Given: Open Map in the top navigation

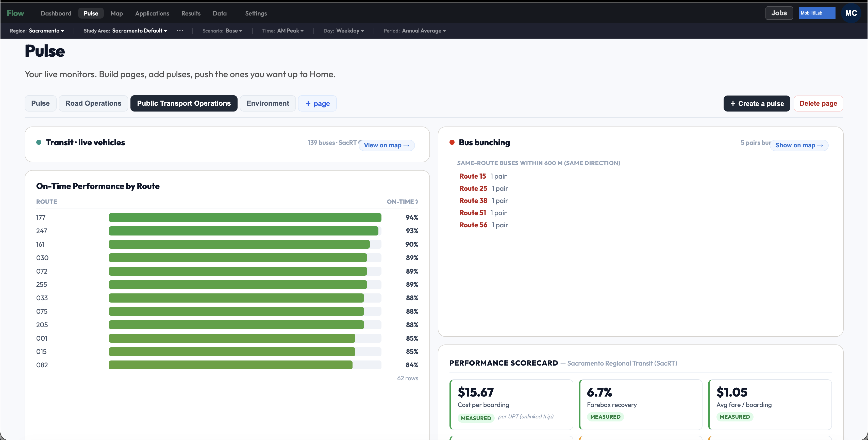Looking at the screenshot, I should coord(116,13).
